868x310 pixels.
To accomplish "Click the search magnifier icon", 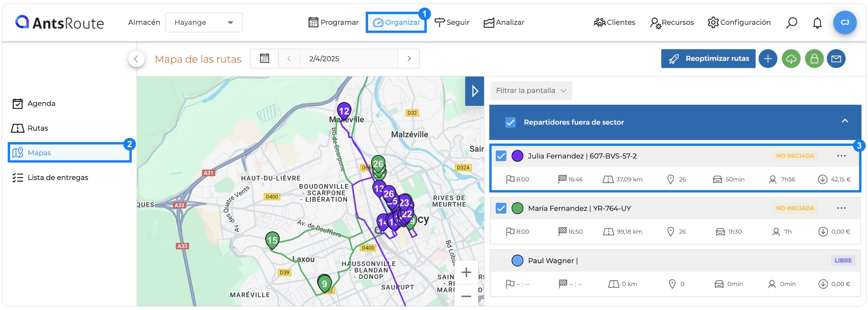I will 791,23.
